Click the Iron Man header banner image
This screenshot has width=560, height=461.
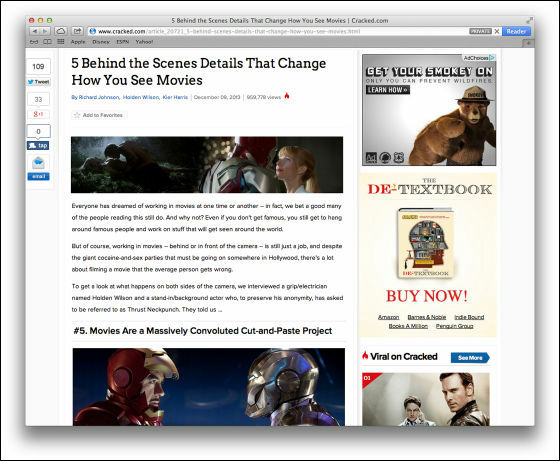pos(207,165)
